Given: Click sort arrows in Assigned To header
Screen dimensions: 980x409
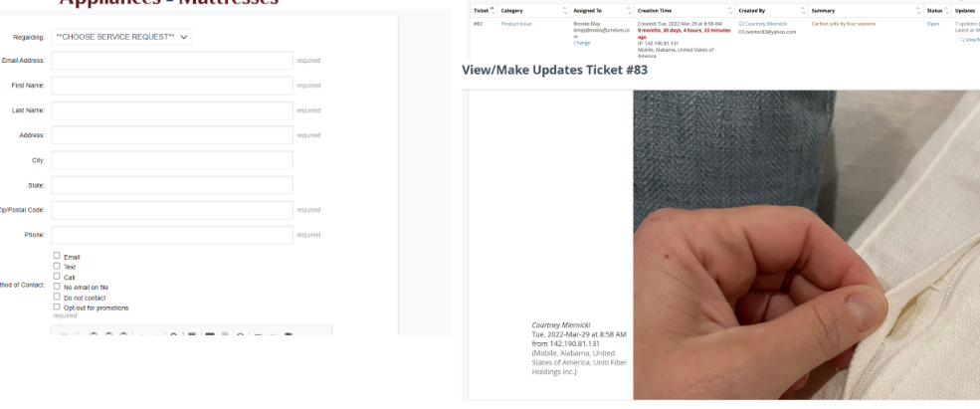Looking at the screenshot, I should coord(630,11).
